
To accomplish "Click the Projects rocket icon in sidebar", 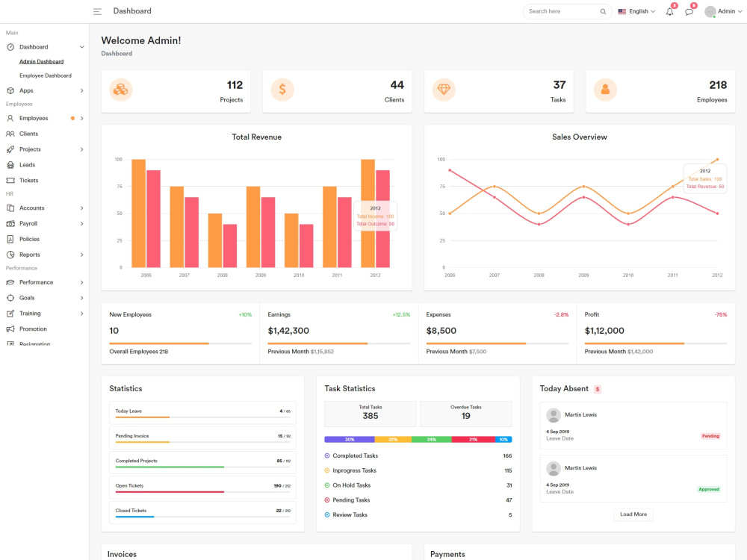I will pyautogui.click(x=10, y=149).
